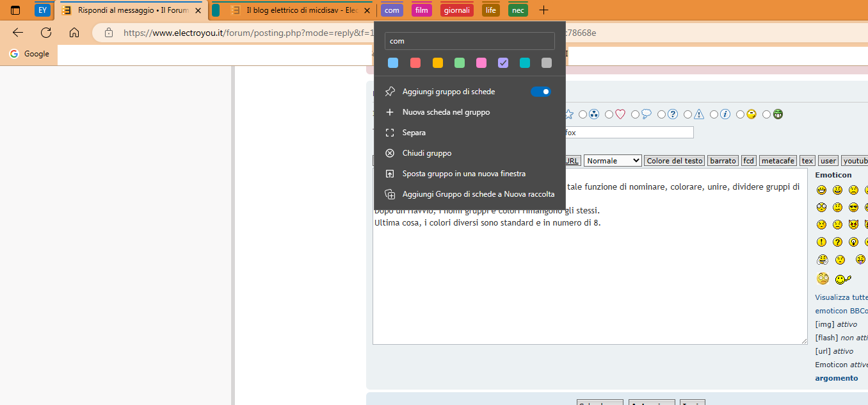Viewport: 868px width, 405px height.
Task: Reload the current page
Action: pos(46,33)
